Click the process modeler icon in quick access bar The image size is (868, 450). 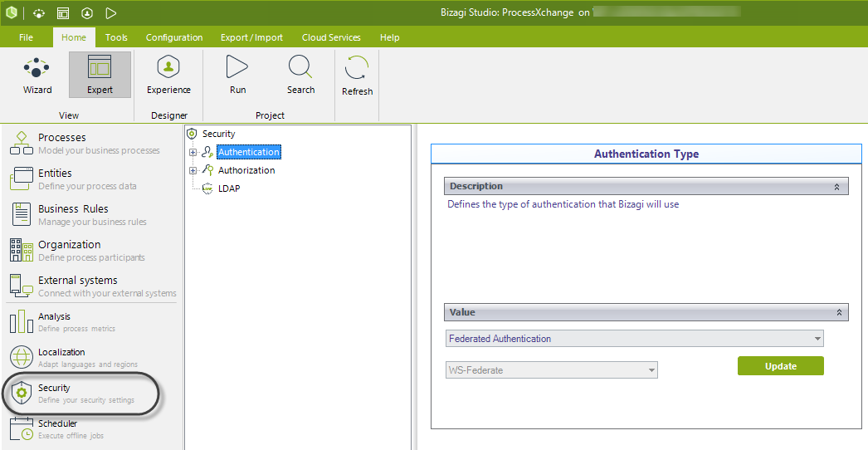tap(39, 12)
